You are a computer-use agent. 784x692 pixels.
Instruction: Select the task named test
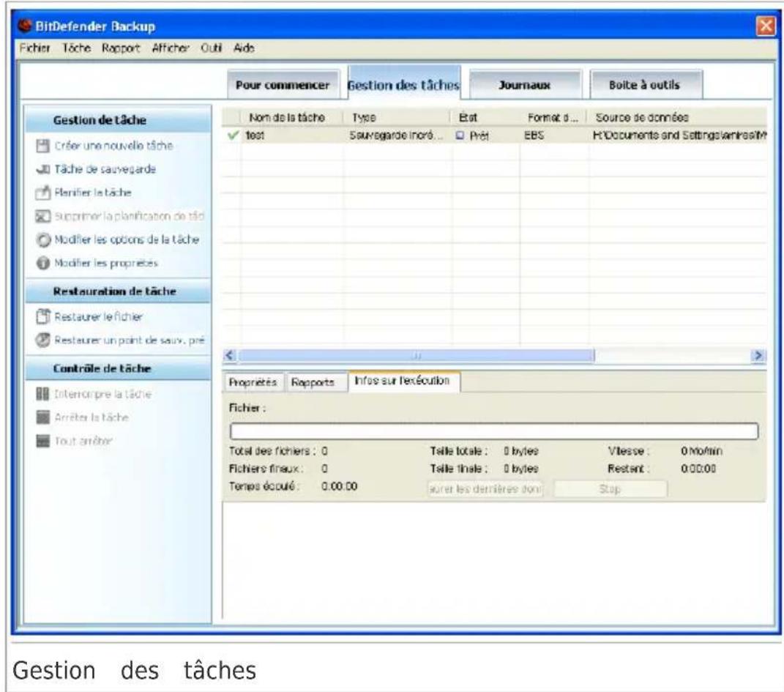pyautogui.click(x=255, y=135)
